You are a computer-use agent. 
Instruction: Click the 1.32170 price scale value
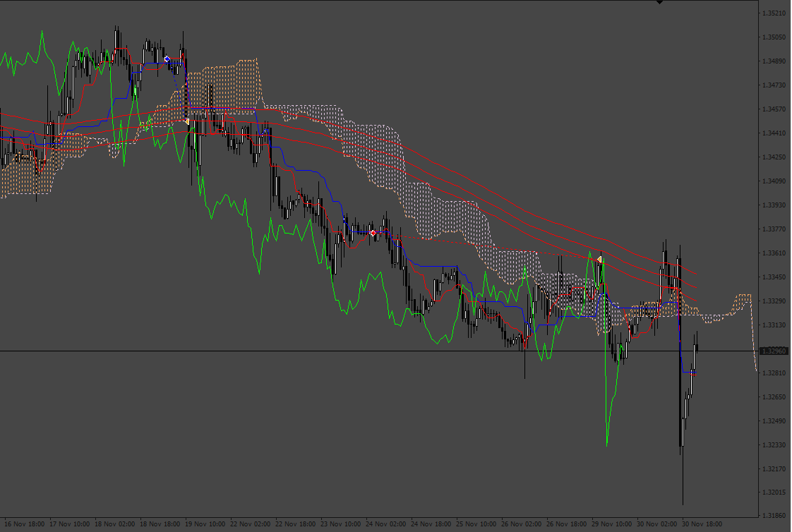[x=774, y=469]
